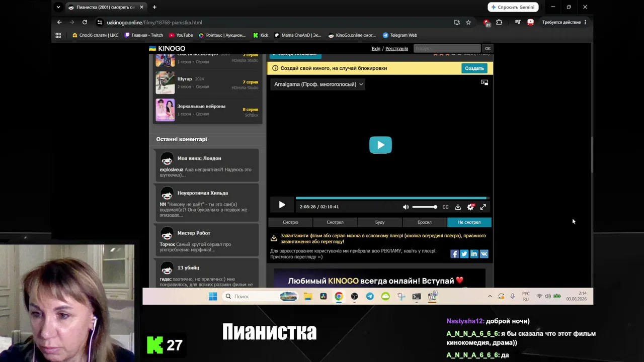The height and width of the screenshot is (362, 644).
Task: Open the Amalgama voice-over dropdown
Action: (318, 84)
